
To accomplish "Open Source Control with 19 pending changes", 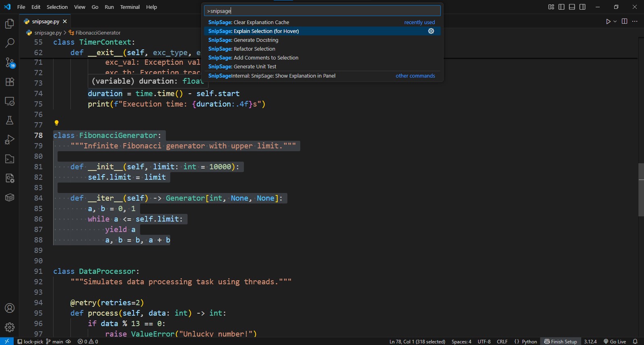I will tap(10, 62).
